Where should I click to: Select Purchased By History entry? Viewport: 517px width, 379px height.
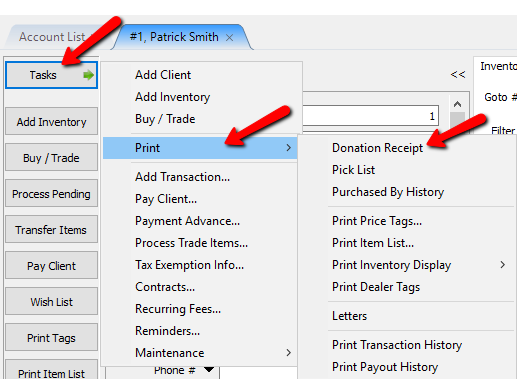tap(407, 192)
